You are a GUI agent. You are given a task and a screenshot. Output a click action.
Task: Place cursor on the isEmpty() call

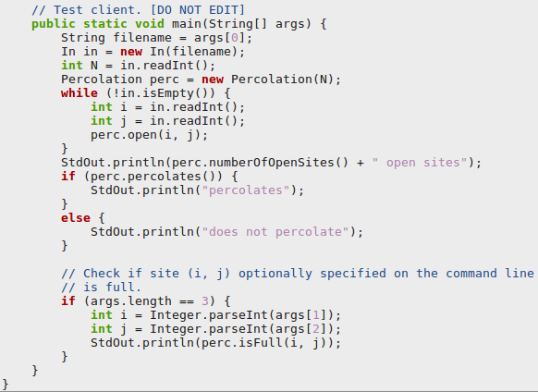176,93
